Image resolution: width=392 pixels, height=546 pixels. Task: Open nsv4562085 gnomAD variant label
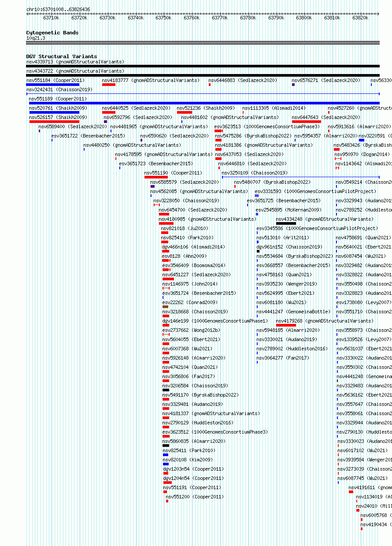pos(199,191)
